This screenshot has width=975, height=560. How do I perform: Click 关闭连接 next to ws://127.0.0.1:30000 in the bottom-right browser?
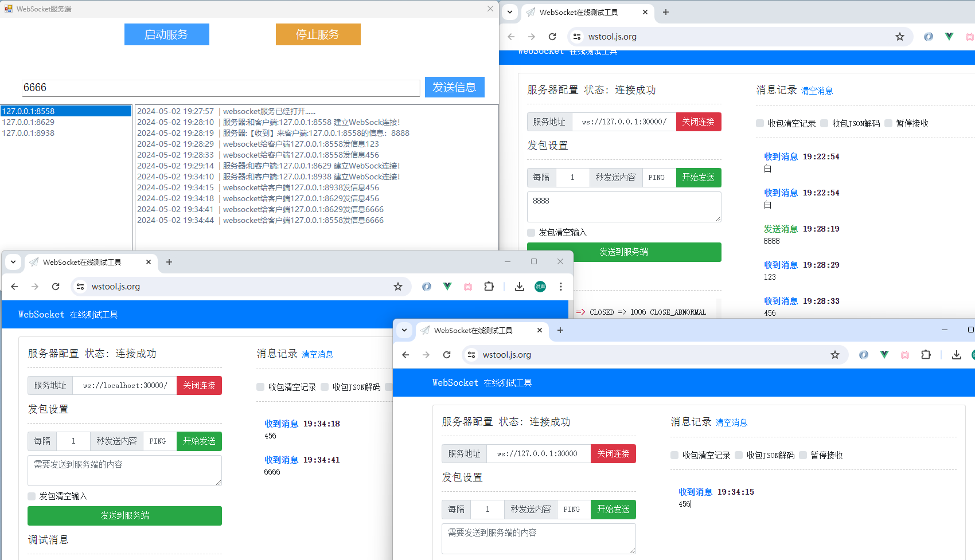tap(613, 453)
